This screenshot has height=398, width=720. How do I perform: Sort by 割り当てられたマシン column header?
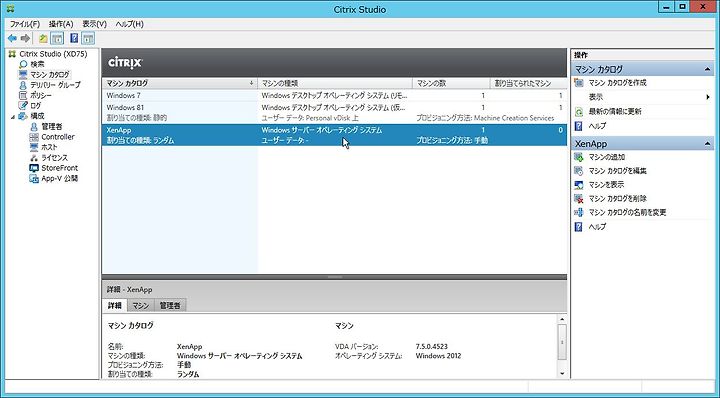click(x=529, y=83)
